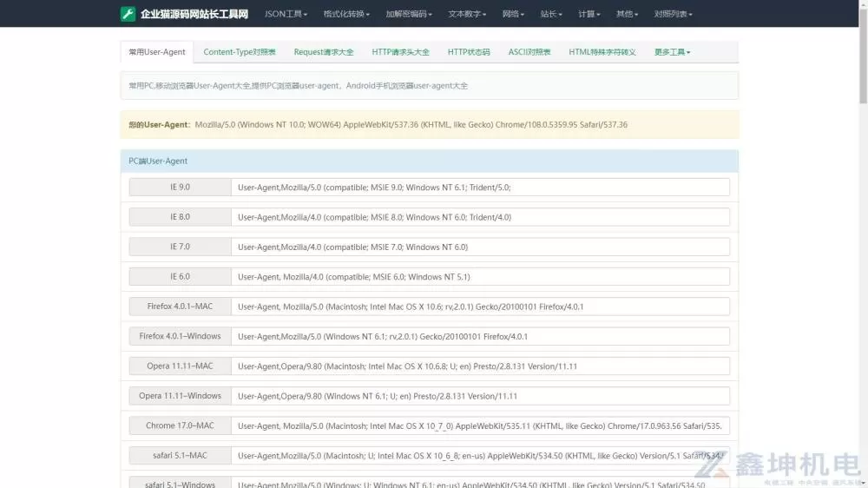The width and height of the screenshot is (868, 488).
Task: Focus the Firefox 4.0.1–Windows user-agent field
Action: click(x=480, y=336)
